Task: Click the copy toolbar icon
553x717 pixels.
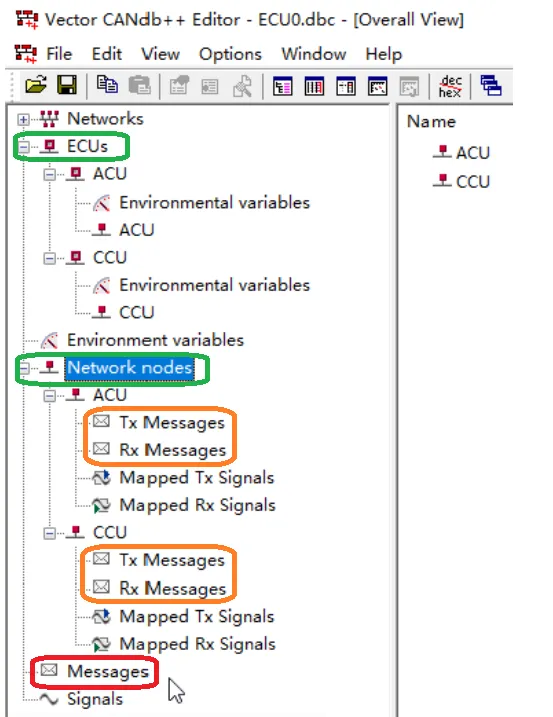Action: (107, 85)
